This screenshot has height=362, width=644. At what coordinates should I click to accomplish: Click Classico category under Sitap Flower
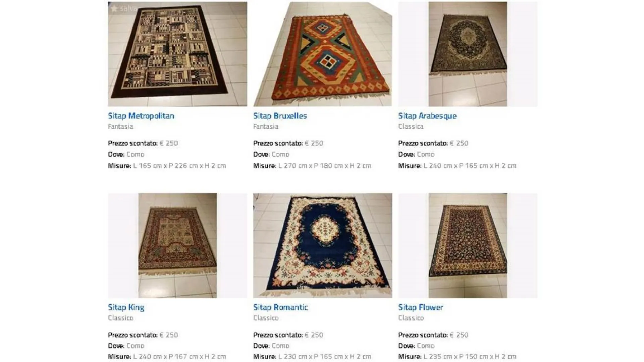pyautogui.click(x=411, y=318)
